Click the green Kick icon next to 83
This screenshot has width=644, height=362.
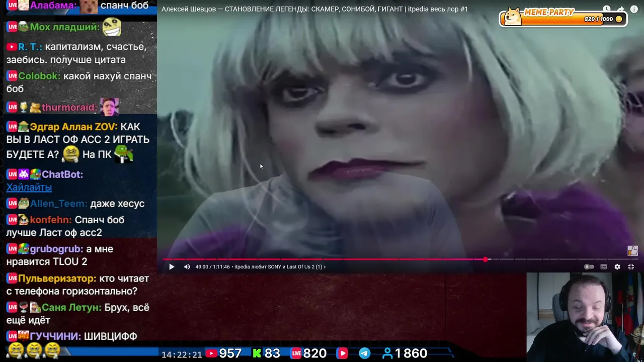[257, 353]
